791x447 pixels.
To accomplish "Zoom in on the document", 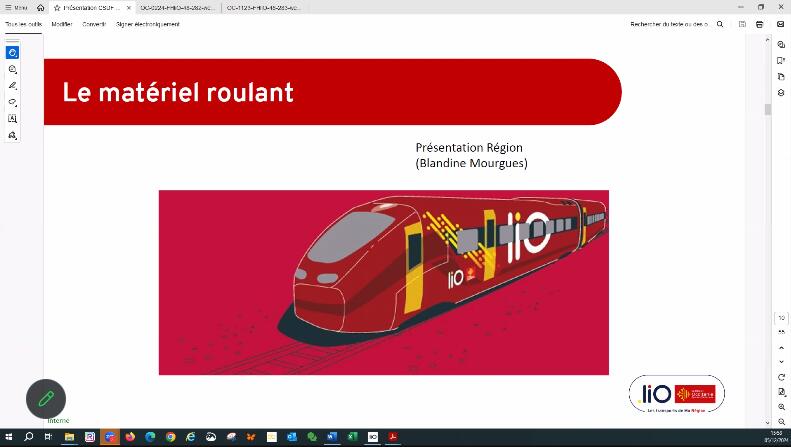I will point(781,407).
